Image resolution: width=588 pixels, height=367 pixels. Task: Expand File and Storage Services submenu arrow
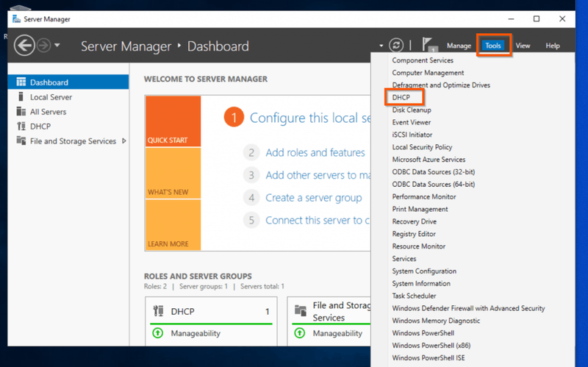pyautogui.click(x=124, y=140)
